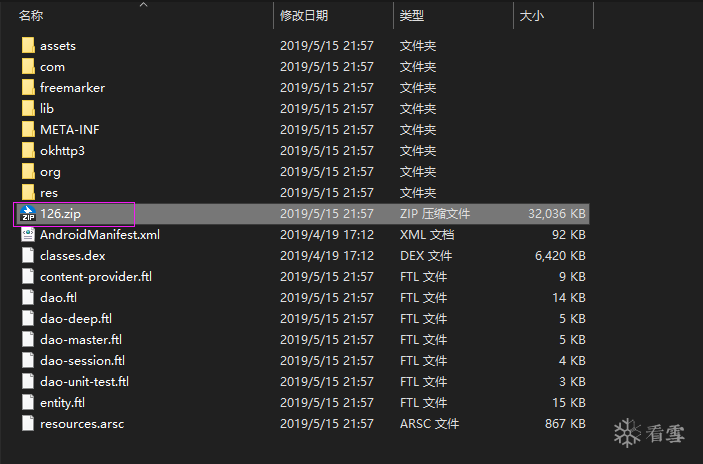
Task: Click the 92 KB size value
Action: [568, 235]
